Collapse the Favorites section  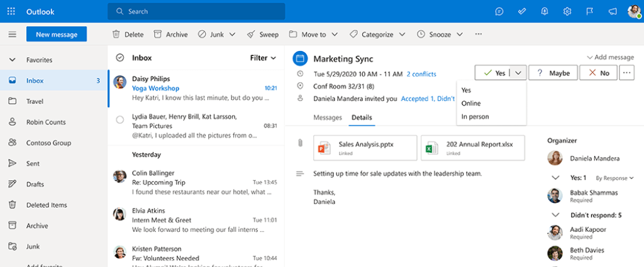(13, 60)
